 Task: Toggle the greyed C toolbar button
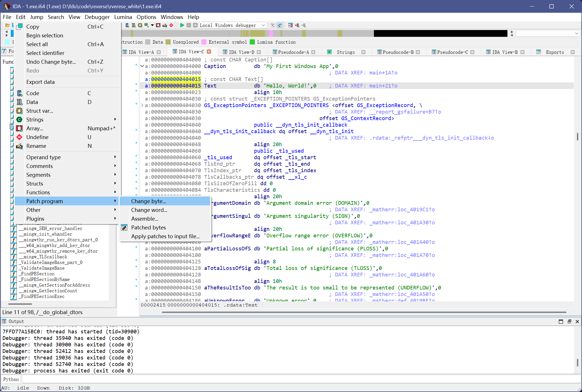(x=273, y=25)
